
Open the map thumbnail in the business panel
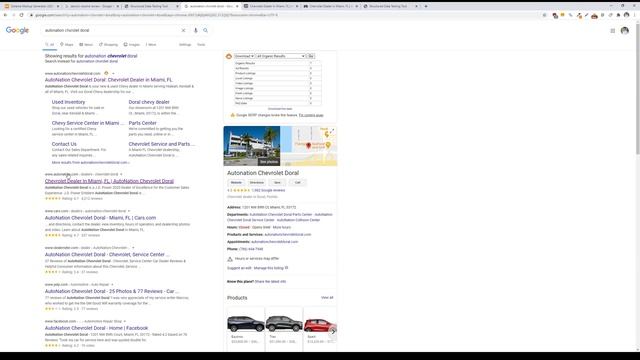[309, 146]
